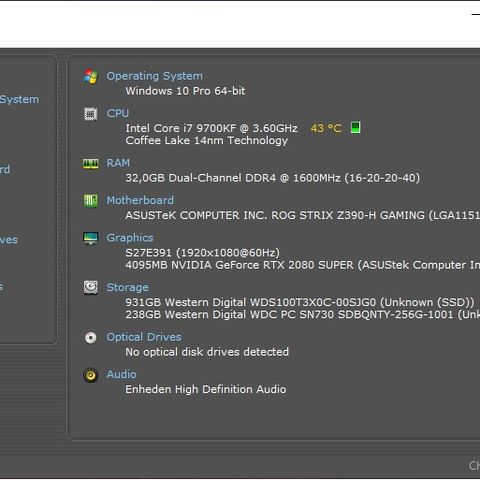Click the Graphics monitor icon
The height and width of the screenshot is (480, 480).
[90, 238]
